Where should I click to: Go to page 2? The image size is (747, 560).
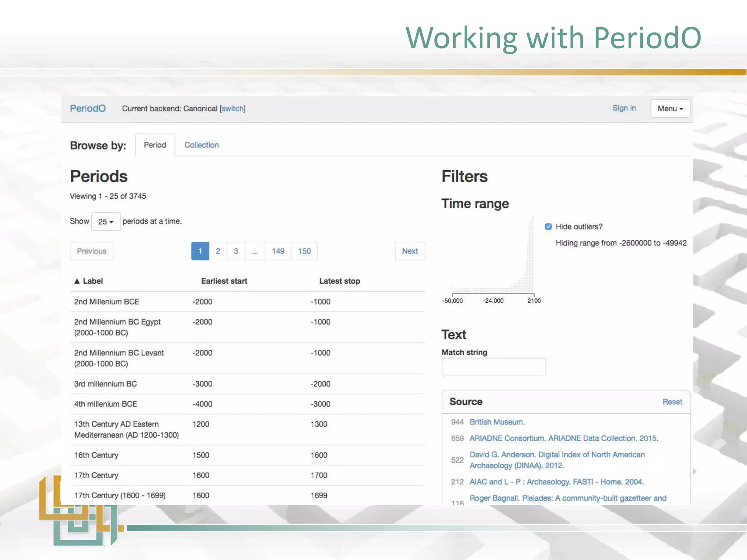[x=218, y=251]
